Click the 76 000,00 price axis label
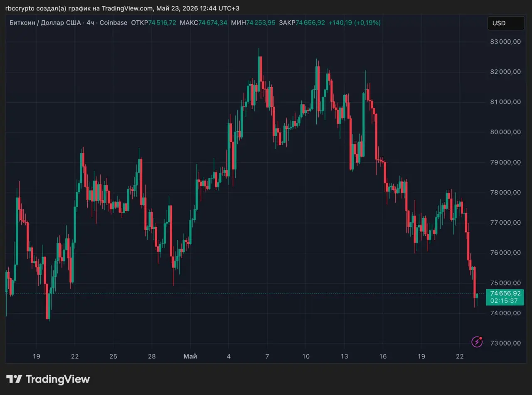532x395 pixels. pyautogui.click(x=505, y=253)
